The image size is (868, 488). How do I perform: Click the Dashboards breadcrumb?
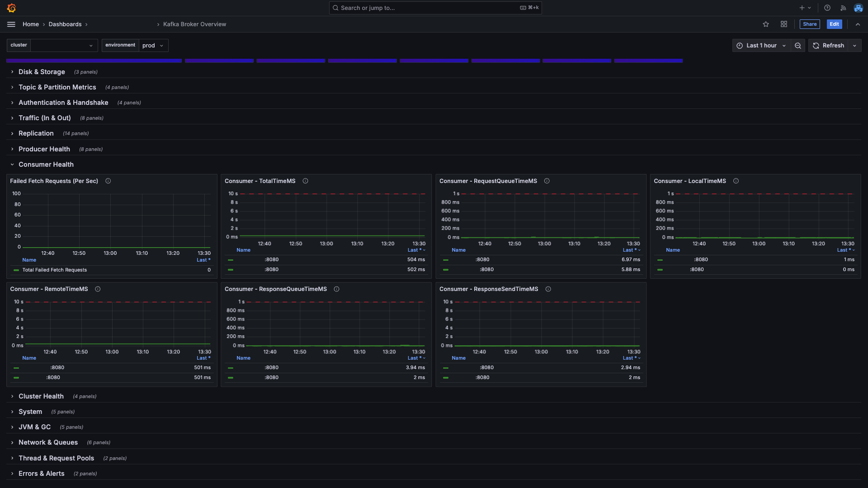pos(65,24)
